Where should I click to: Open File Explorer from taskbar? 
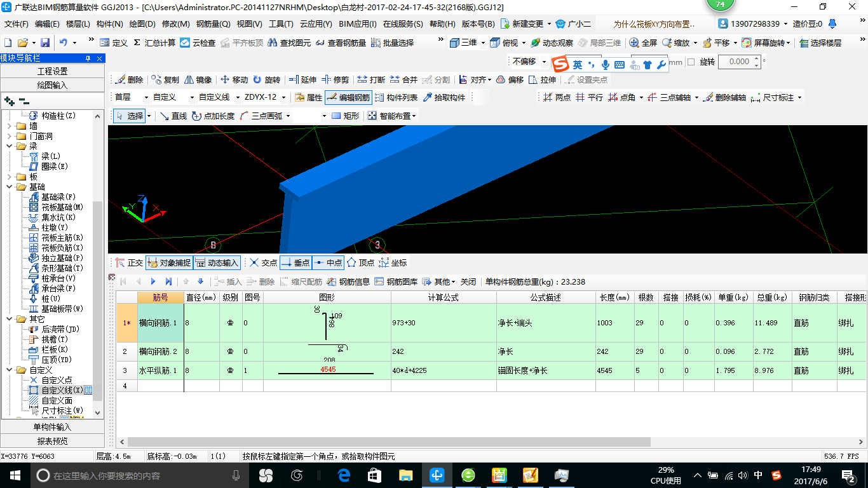(405, 475)
